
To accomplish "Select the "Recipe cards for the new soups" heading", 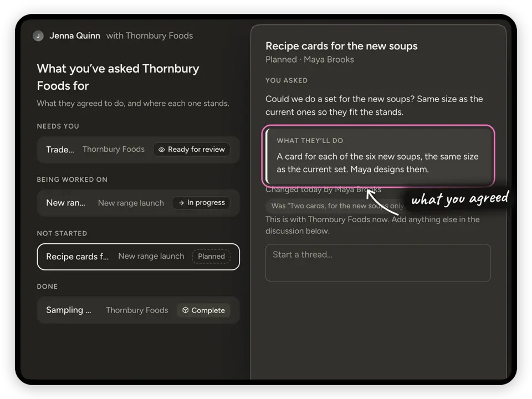I will tap(341, 46).
